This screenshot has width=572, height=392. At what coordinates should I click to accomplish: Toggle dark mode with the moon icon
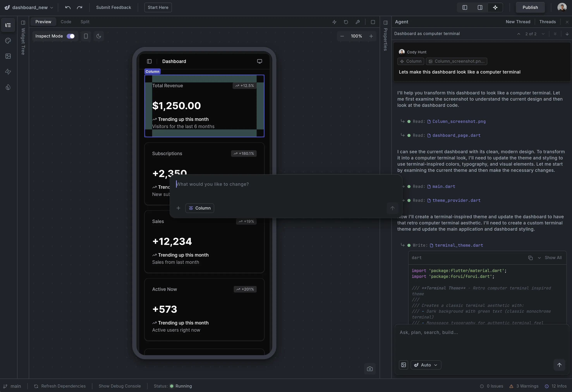pos(99,36)
